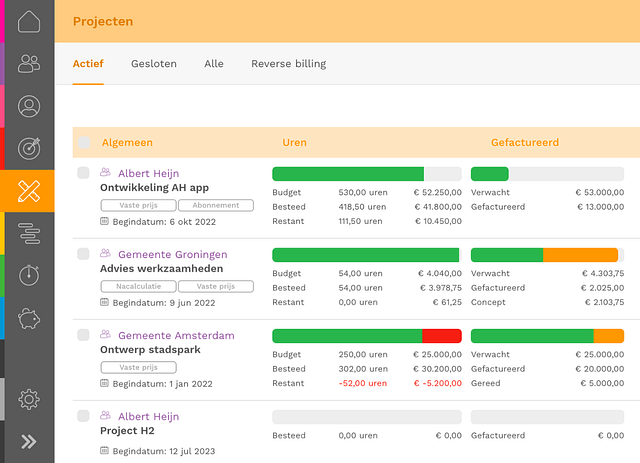Click invoiced progress bar of Advies werkzaamheden
The height and width of the screenshot is (463, 640).
pyautogui.click(x=547, y=255)
